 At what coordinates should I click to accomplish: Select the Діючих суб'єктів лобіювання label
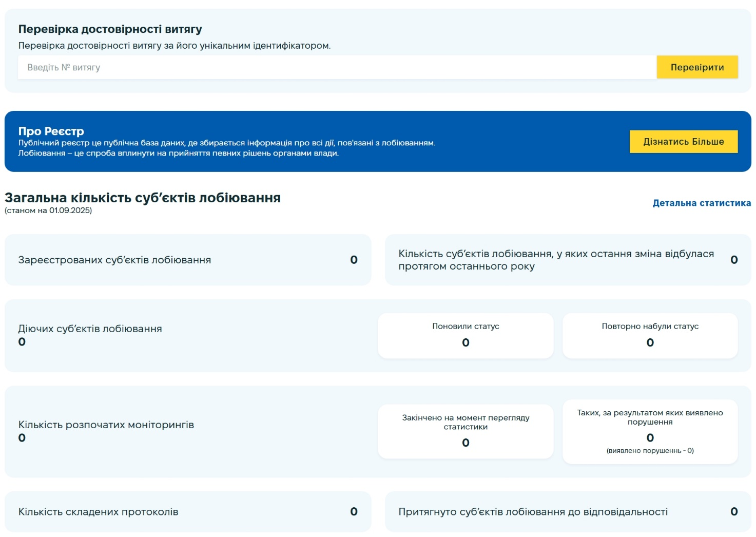click(90, 329)
